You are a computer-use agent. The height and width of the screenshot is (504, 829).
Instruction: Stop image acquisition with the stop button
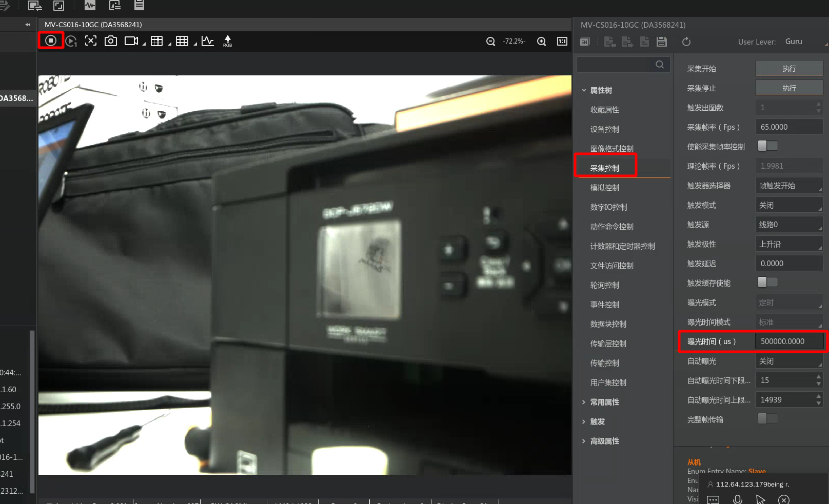pyautogui.click(x=51, y=41)
